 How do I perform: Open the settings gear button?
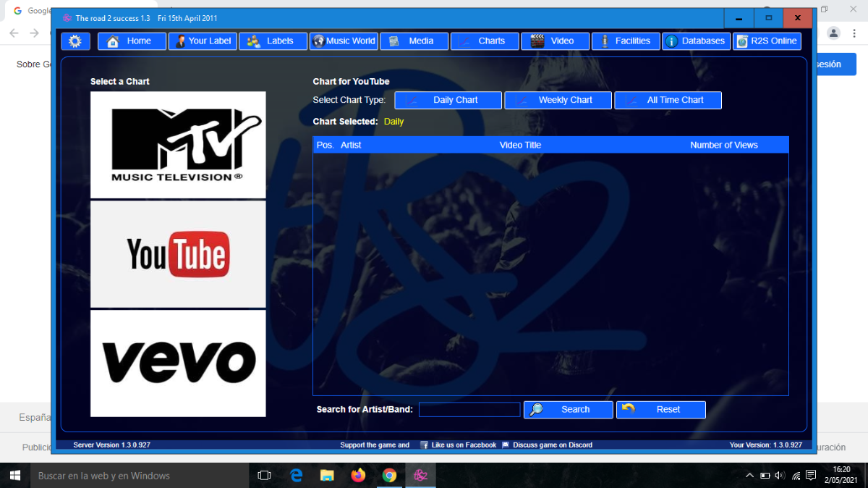coord(75,41)
